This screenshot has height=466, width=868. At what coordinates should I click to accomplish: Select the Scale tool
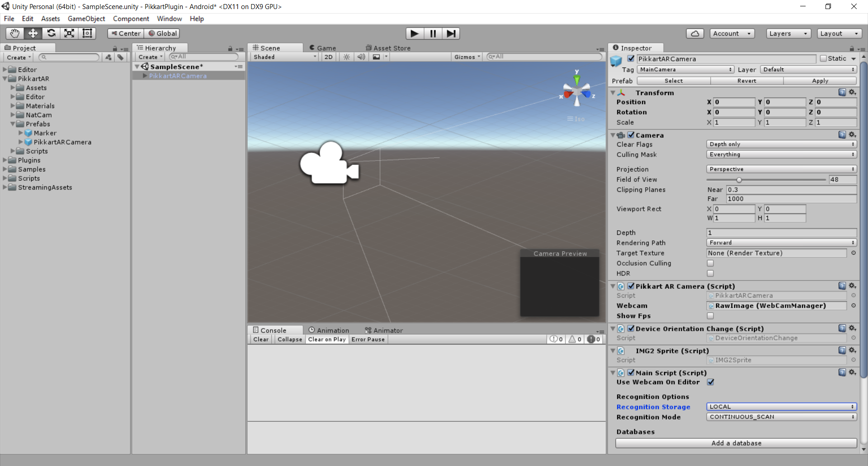pyautogui.click(x=69, y=33)
